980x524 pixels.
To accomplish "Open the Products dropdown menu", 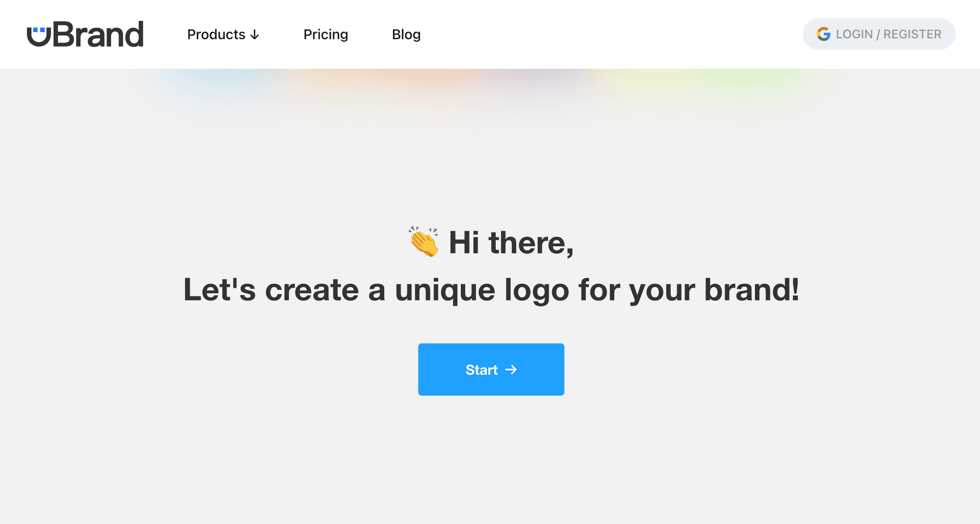I will pos(223,34).
